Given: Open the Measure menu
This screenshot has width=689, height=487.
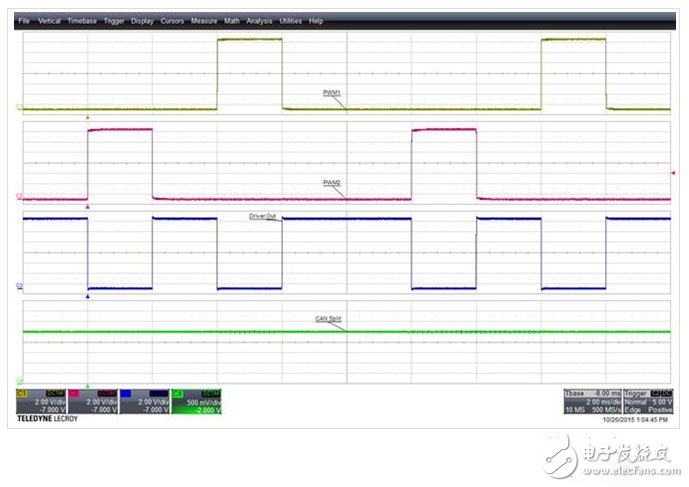Looking at the screenshot, I should pos(204,21).
